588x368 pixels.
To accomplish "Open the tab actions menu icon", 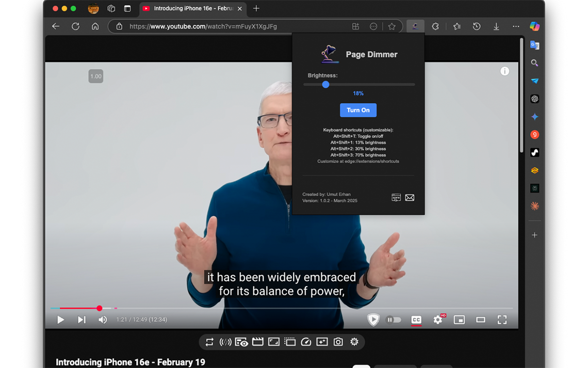I will coord(127,8).
